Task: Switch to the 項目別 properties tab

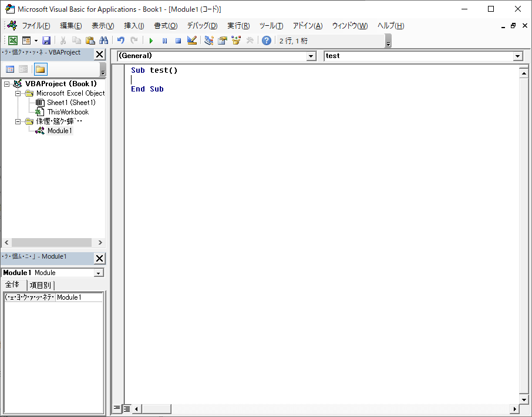Action: pos(40,285)
